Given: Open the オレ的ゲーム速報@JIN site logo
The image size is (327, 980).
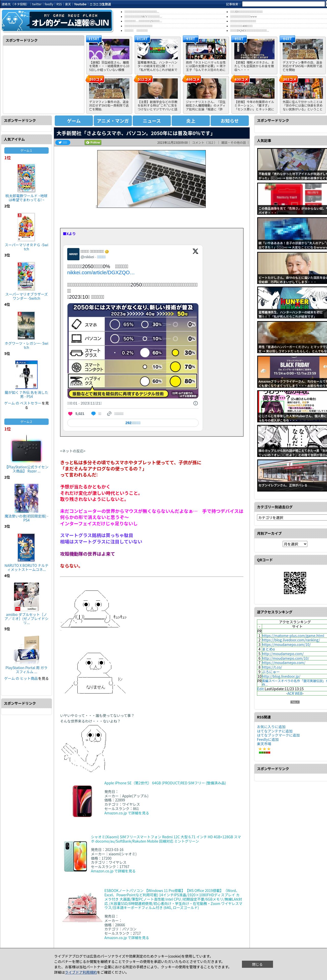Looking at the screenshot, I should pos(58,20).
